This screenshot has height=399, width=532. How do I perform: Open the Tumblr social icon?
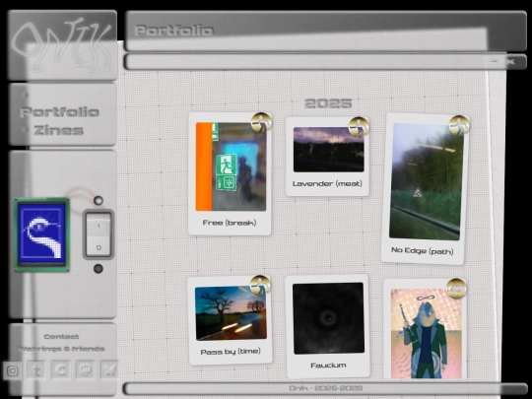pyautogui.click(x=37, y=370)
